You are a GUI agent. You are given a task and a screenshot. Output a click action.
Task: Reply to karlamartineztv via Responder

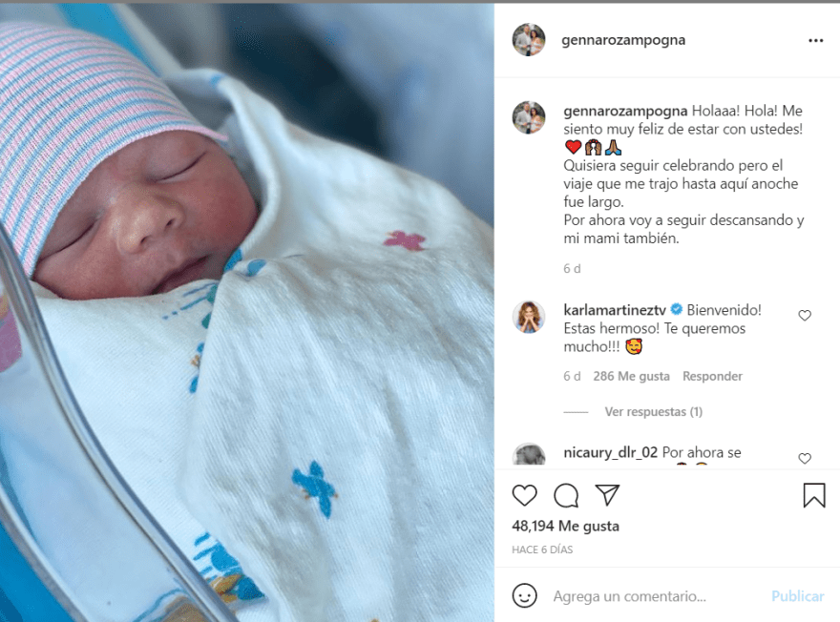pyautogui.click(x=712, y=376)
